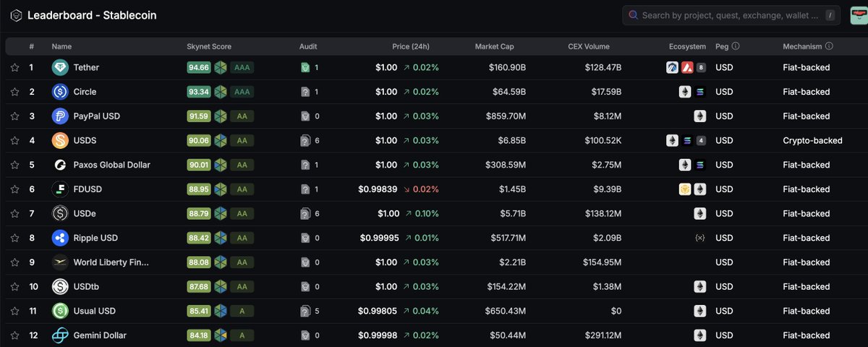
Task: Click the USDS orange logo
Action: click(x=60, y=140)
